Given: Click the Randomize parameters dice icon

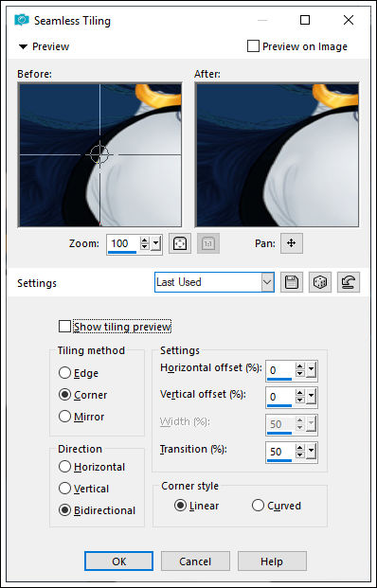Looking at the screenshot, I should (x=320, y=282).
